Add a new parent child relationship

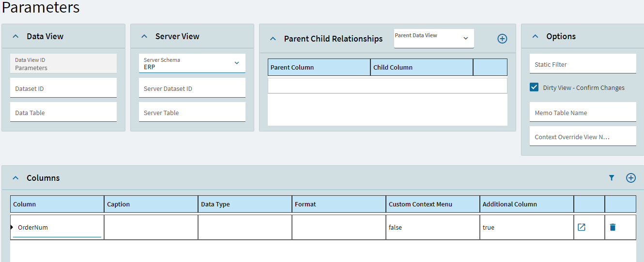(502, 39)
